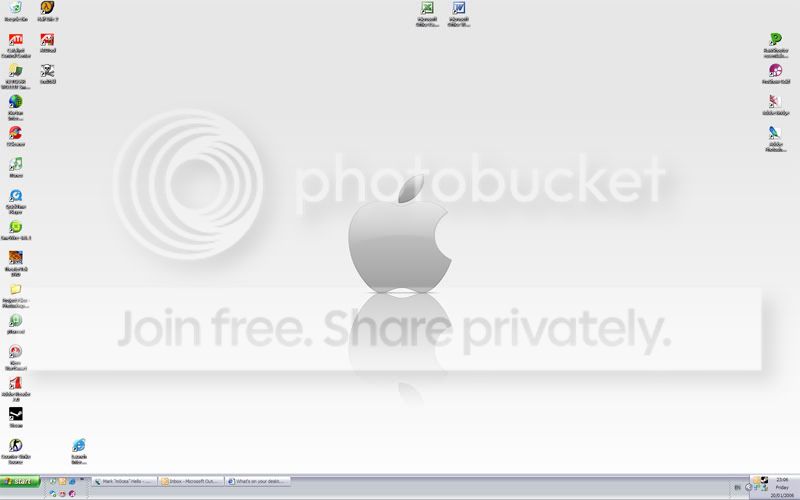Click the Start button
The width and height of the screenshot is (800, 500).
click(x=20, y=482)
